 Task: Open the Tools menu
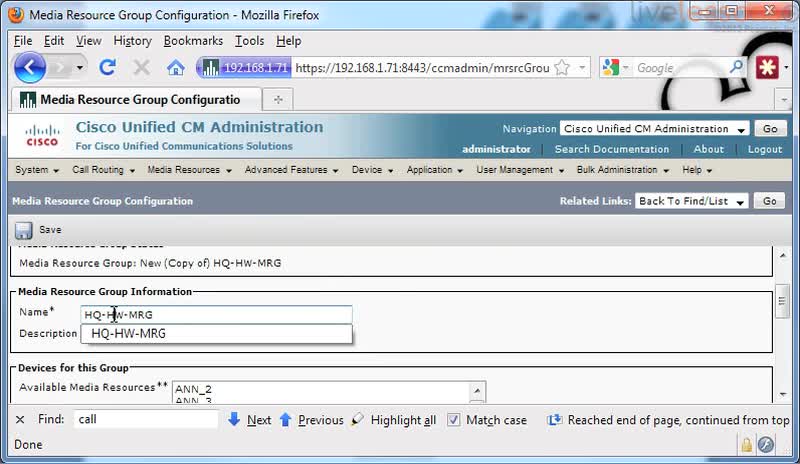click(x=249, y=41)
